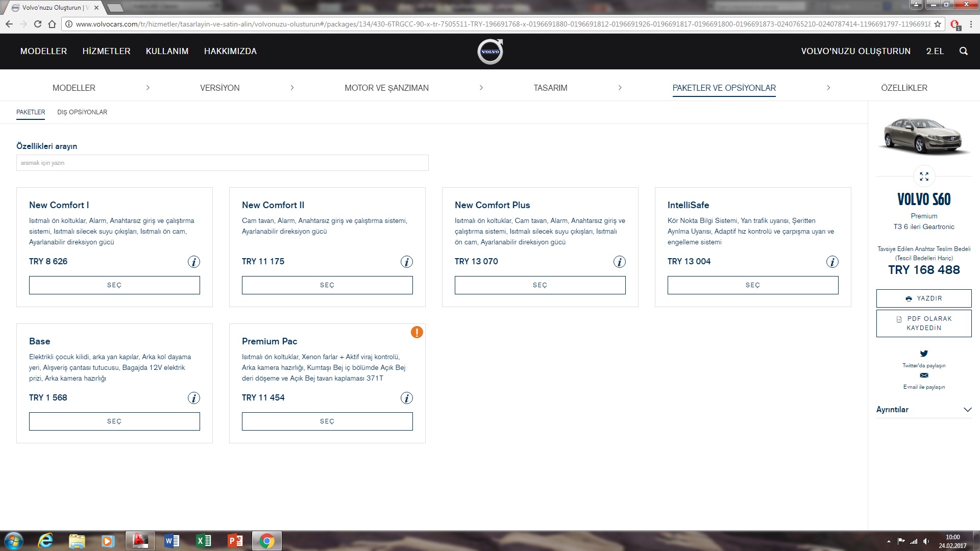Go to MOTOR VE ŞANZIMAN step
Viewport: 980px width, 551px height.
(386, 88)
